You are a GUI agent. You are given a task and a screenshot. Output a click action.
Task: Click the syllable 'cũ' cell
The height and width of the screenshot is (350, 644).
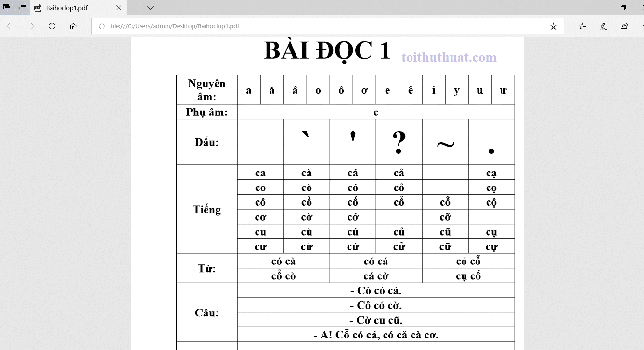coord(445,232)
